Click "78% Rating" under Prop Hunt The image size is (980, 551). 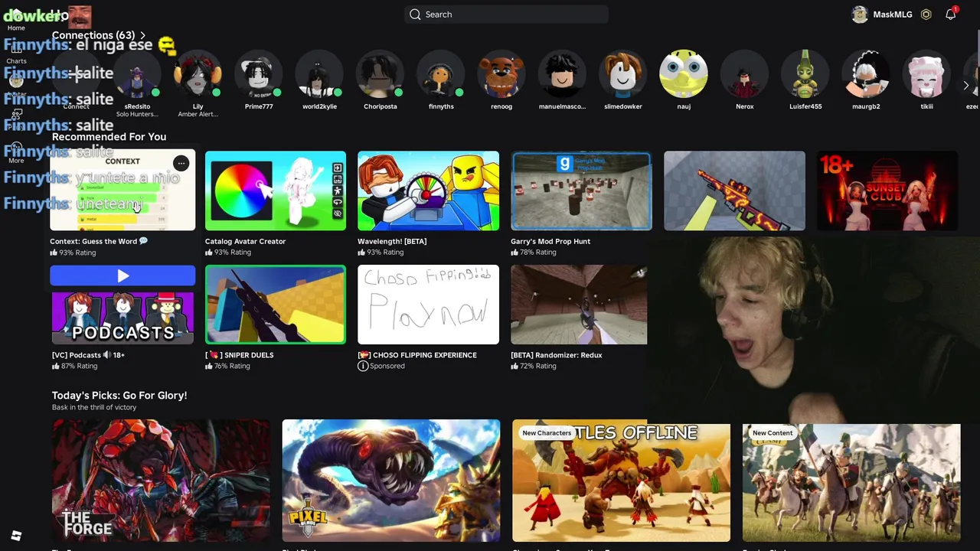point(534,252)
